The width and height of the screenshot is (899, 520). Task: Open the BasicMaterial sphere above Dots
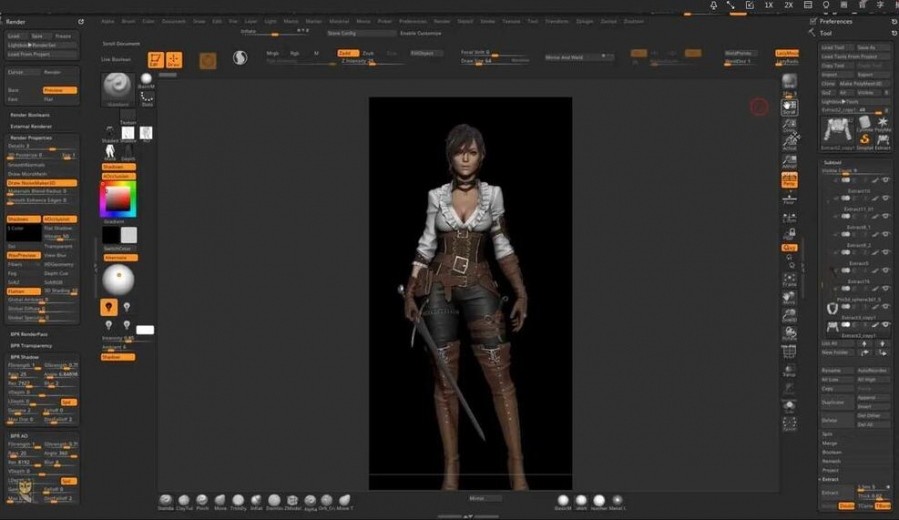tap(147, 79)
